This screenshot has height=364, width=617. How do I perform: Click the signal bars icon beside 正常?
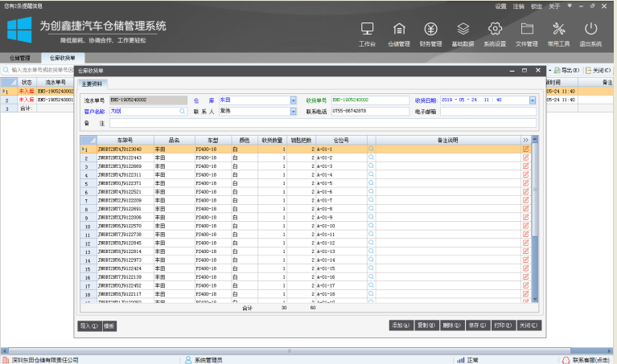pos(461,360)
